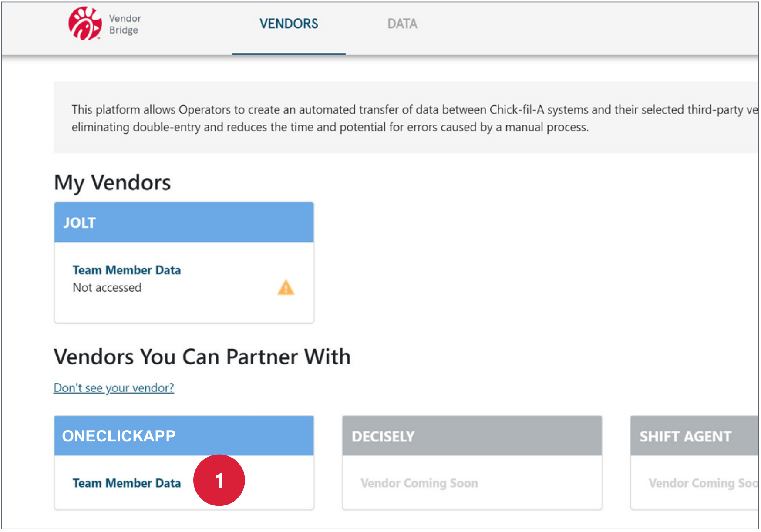Click the DECISELY vendor card

tap(471, 461)
